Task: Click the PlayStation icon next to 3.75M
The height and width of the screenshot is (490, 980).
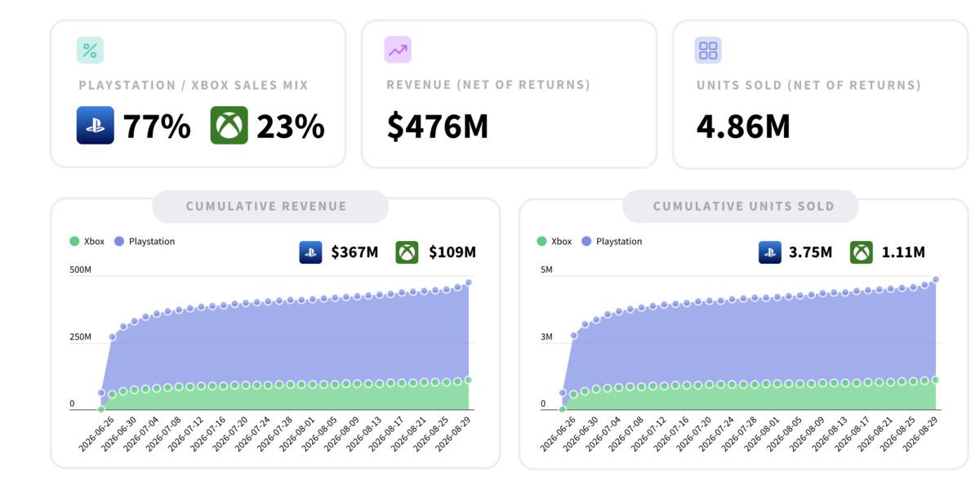Action: [770, 252]
